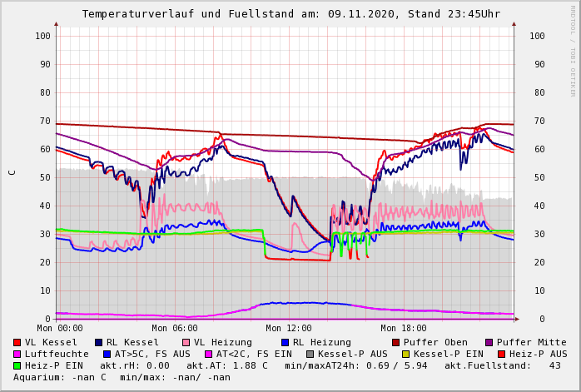This screenshot has height=392, width=581.
Task: Select the AT>5C, FS AUS legend swatch
Action: pos(105,355)
